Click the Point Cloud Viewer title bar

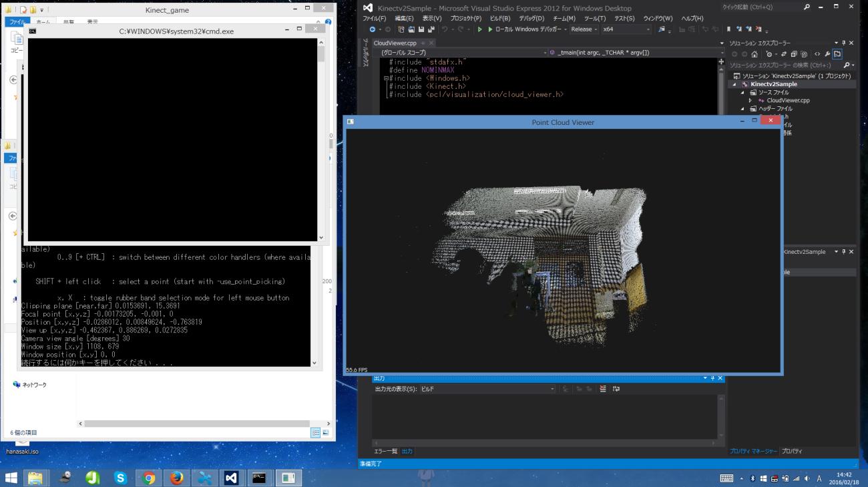pyautogui.click(x=562, y=122)
